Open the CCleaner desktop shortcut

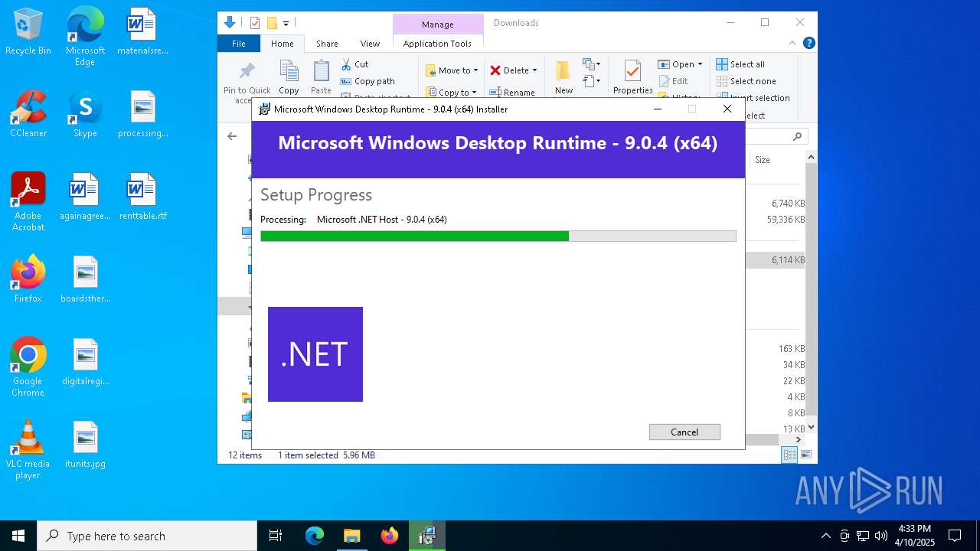coord(28,115)
